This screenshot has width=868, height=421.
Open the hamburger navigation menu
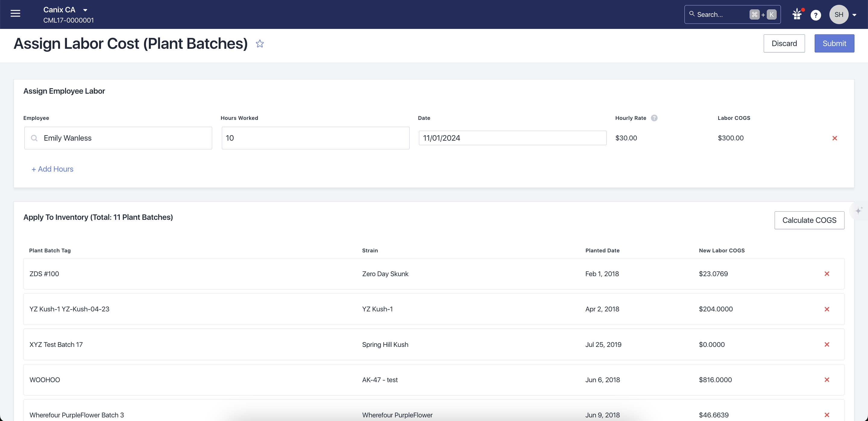(x=15, y=14)
